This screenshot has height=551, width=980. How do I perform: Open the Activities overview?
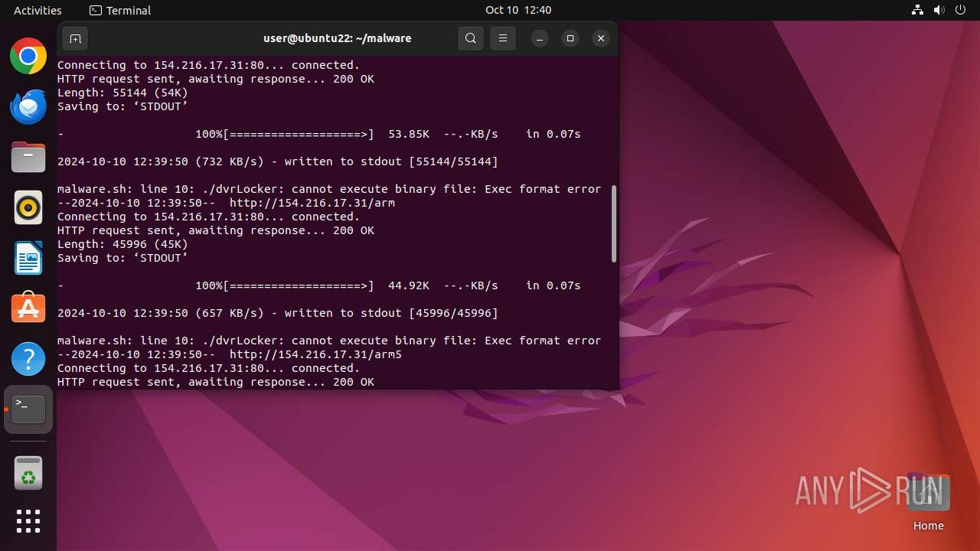tap(38, 10)
